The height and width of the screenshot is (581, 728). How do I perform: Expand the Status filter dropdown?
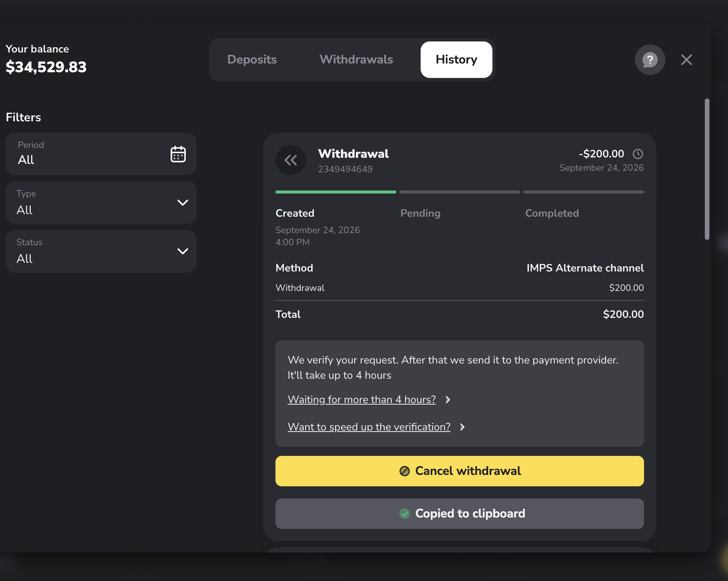[x=101, y=251]
